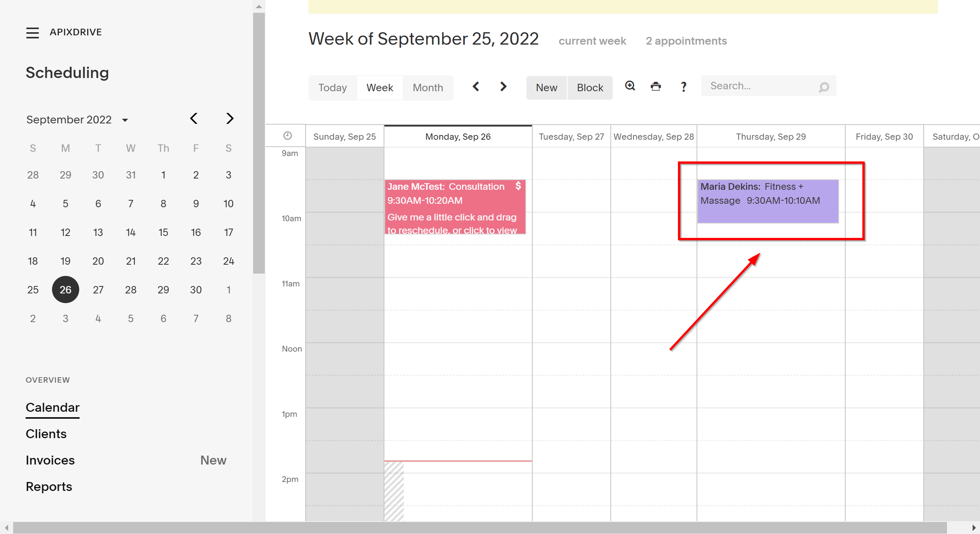
Task: Click the Block button in toolbar
Action: click(590, 86)
